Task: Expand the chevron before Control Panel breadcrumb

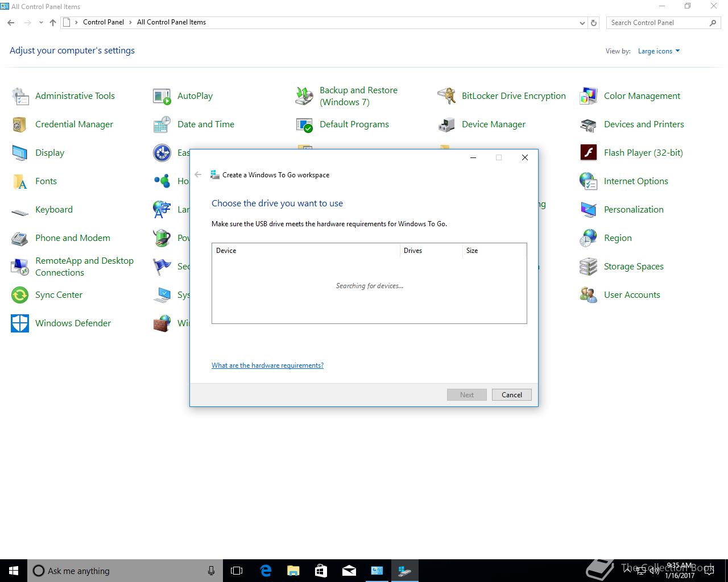Action: 76,23
